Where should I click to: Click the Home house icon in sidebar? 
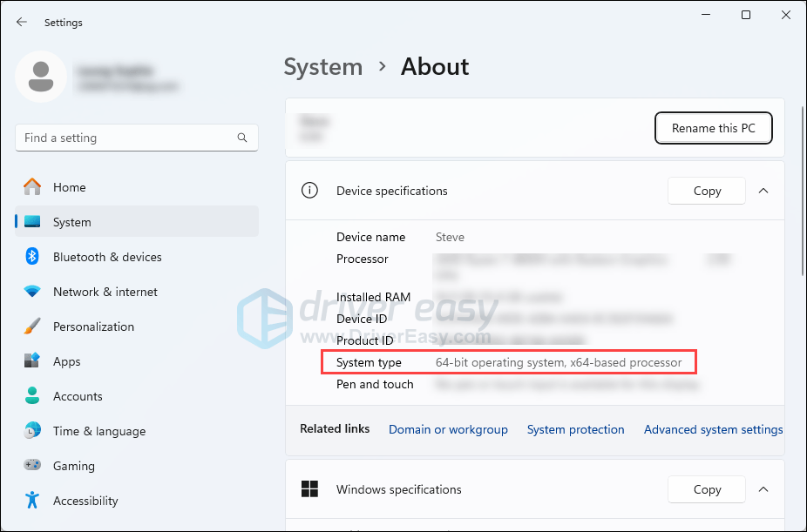[32, 187]
